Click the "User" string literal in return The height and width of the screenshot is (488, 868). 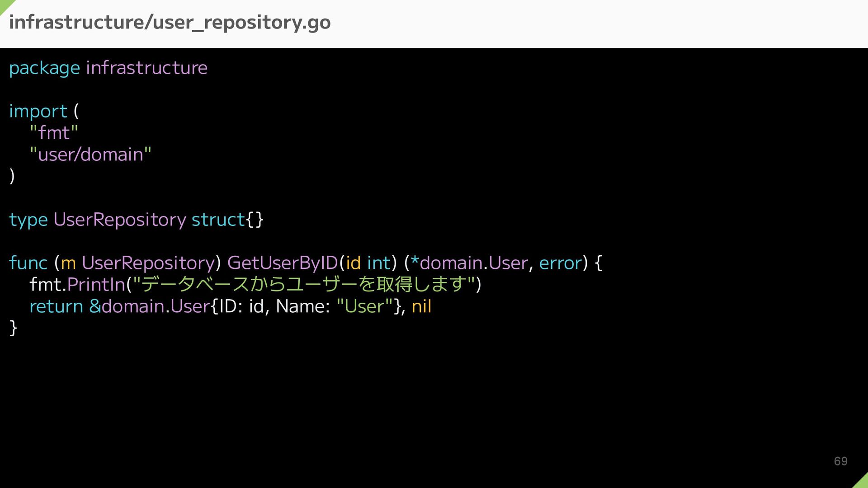[365, 306]
